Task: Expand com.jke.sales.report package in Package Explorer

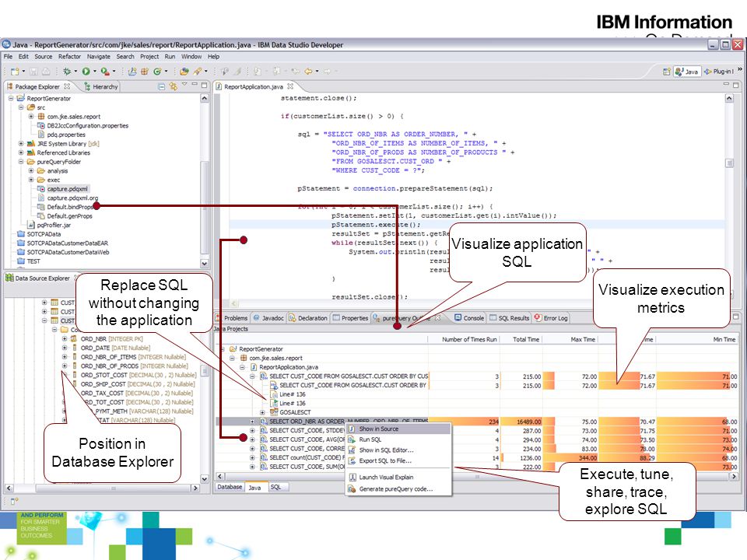Action: click(x=31, y=116)
